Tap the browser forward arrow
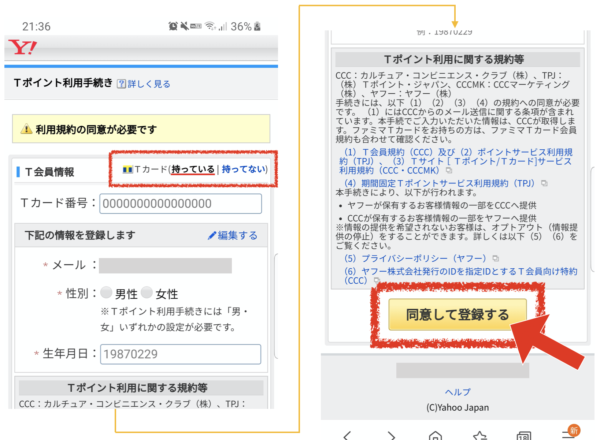 point(391,435)
